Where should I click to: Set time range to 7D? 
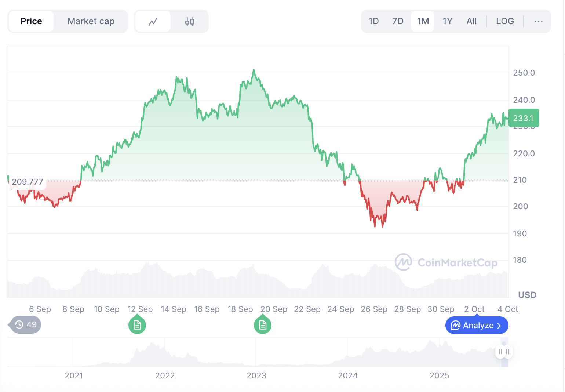tap(398, 21)
